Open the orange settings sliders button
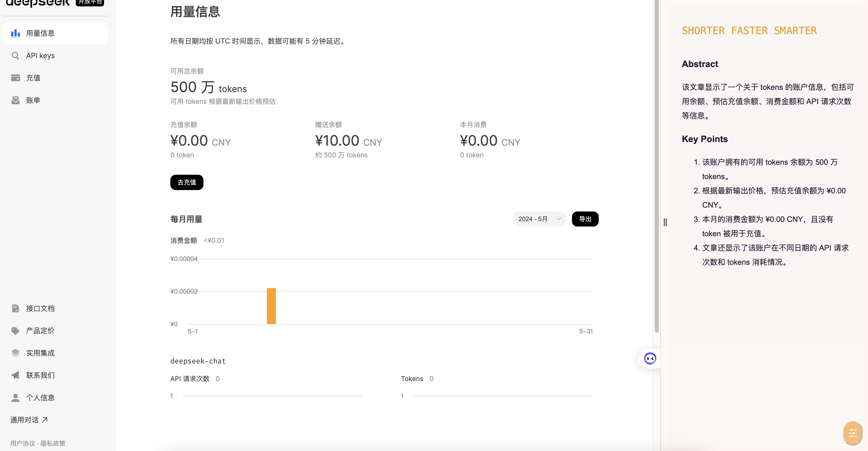The height and width of the screenshot is (451, 868). pos(852,433)
